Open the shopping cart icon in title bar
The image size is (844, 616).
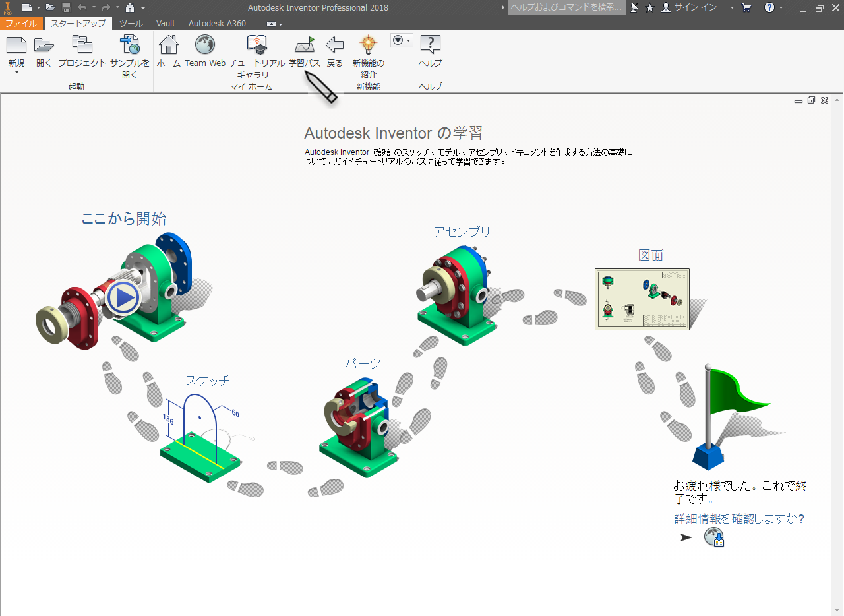[746, 7]
